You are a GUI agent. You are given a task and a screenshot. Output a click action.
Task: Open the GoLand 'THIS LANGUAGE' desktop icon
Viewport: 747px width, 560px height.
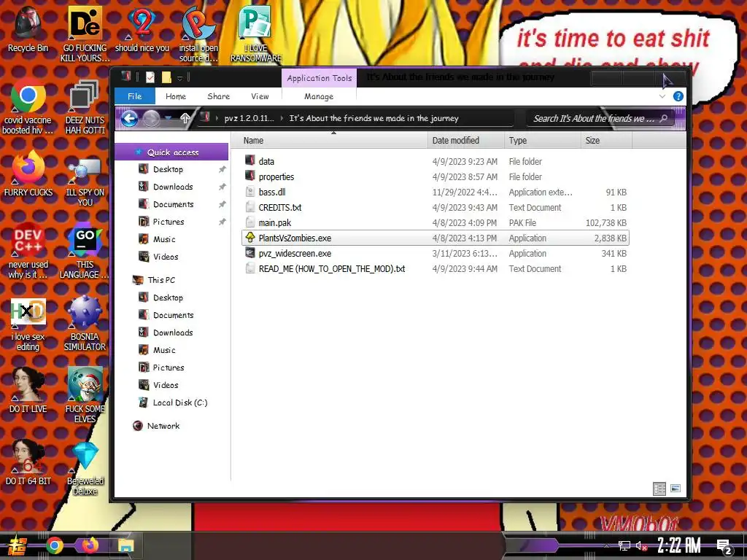[x=85, y=252]
